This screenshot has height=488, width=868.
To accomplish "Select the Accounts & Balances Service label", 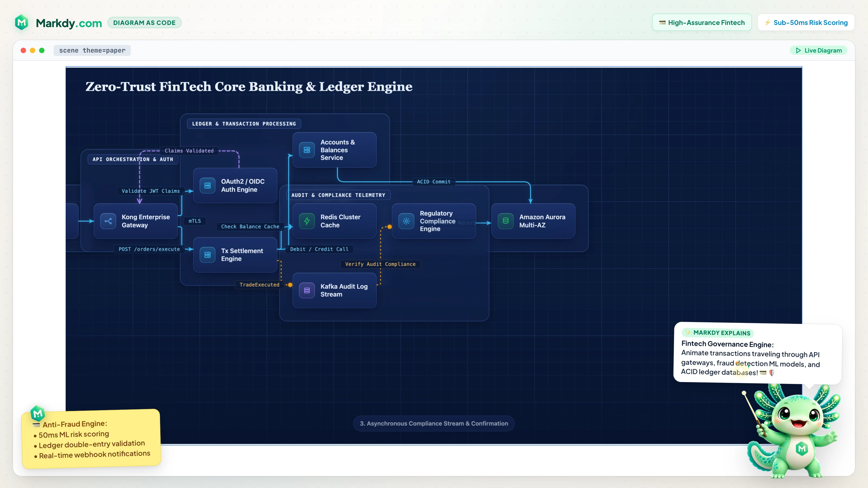I will (x=337, y=150).
